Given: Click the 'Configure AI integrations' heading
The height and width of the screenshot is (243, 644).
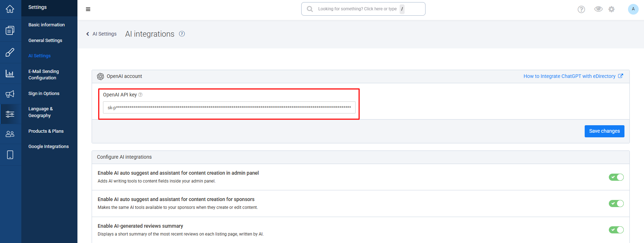Looking at the screenshot, I should (x=124, y=157).
